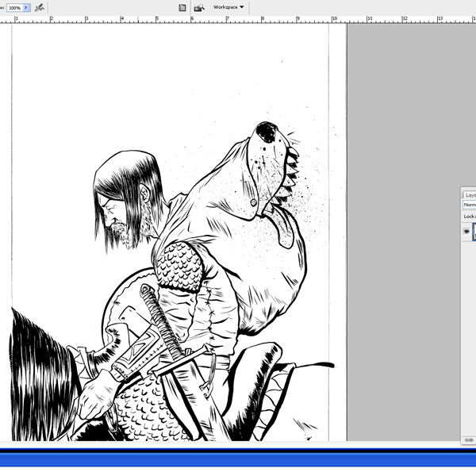Screen dimensions: 476x476
Task: Expand the 100% flow slider arrow
Action: (x=27, y=7)
